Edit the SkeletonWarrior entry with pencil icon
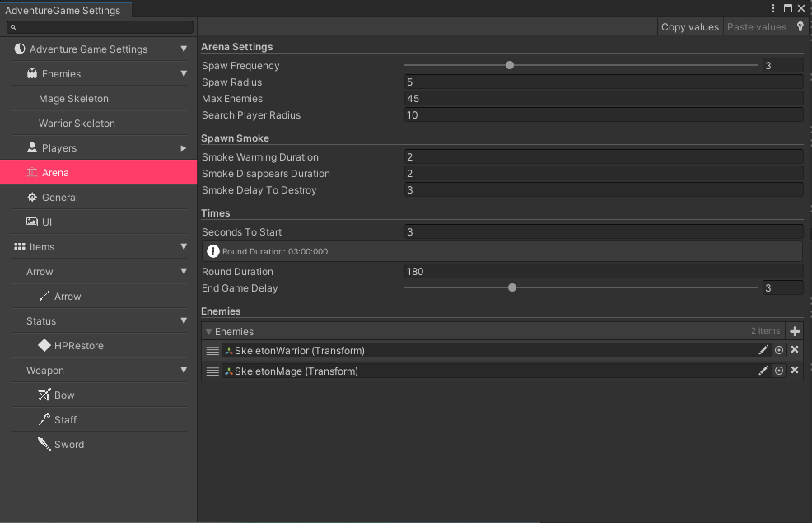The width and height of the screenshot is (812, 523). pyautogui.click(x=763, y=350)
